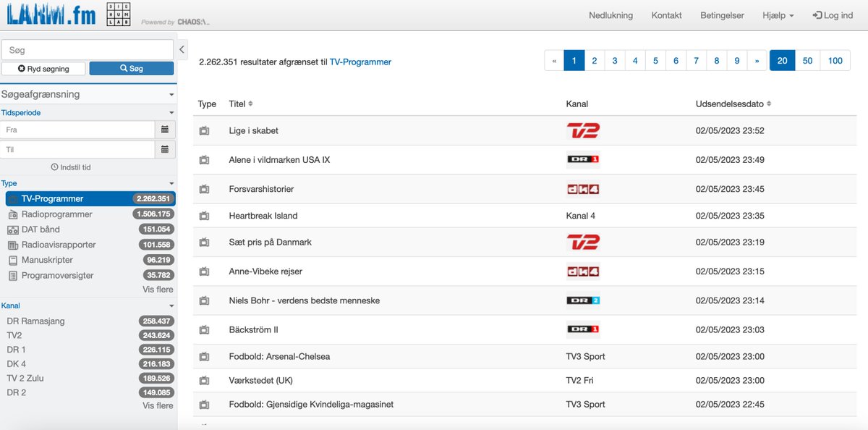Click TV icon in Sæt pris på Danmark row
The width and height of the screenshot is (868, 430).
click(204, 243)
